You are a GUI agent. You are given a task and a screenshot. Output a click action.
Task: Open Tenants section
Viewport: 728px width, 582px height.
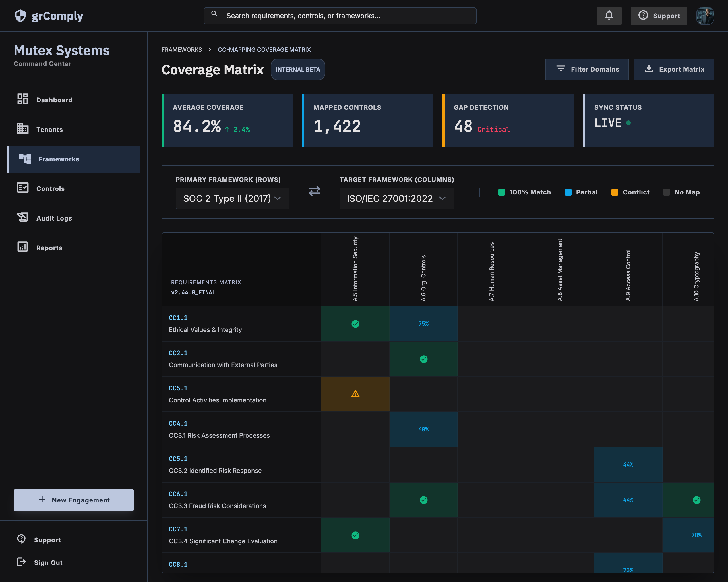[74, 130]
